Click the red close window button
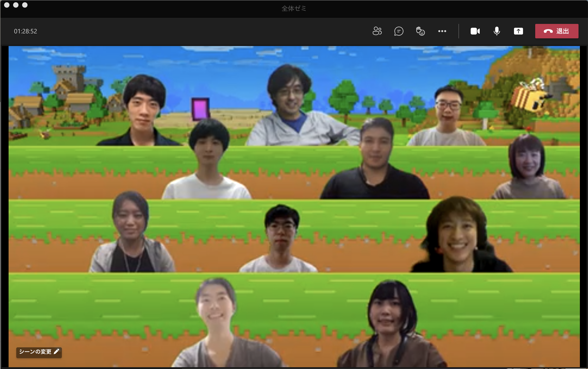 click(7, 5)
